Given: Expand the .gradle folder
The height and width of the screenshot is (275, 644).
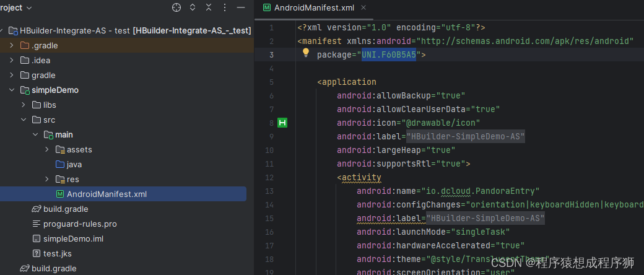Looking at the screenshot, I should pos(11,46).
